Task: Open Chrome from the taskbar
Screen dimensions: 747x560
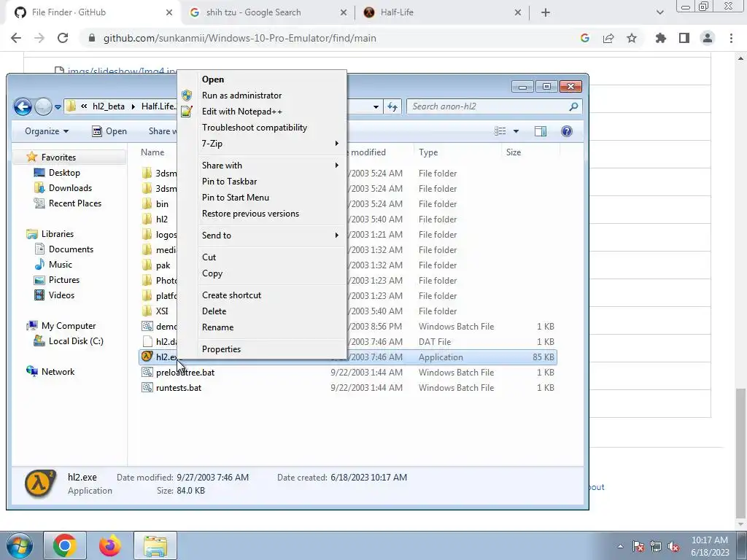Action: (65, 545)
